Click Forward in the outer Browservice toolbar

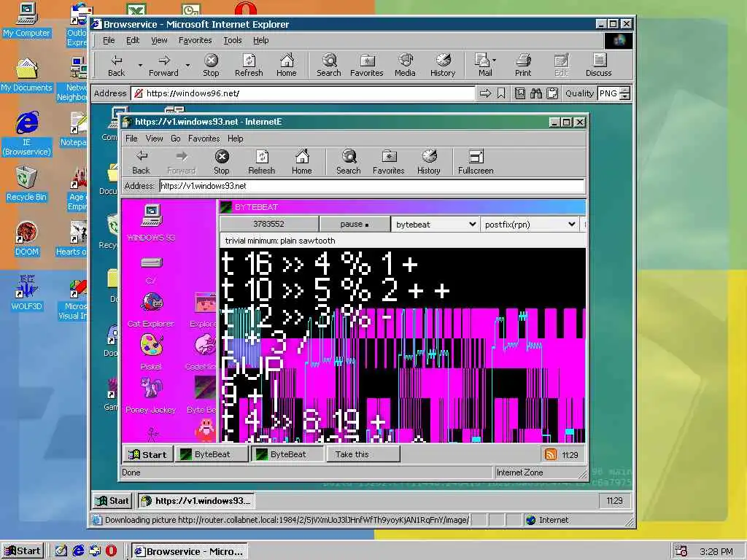tap(163, 65)
